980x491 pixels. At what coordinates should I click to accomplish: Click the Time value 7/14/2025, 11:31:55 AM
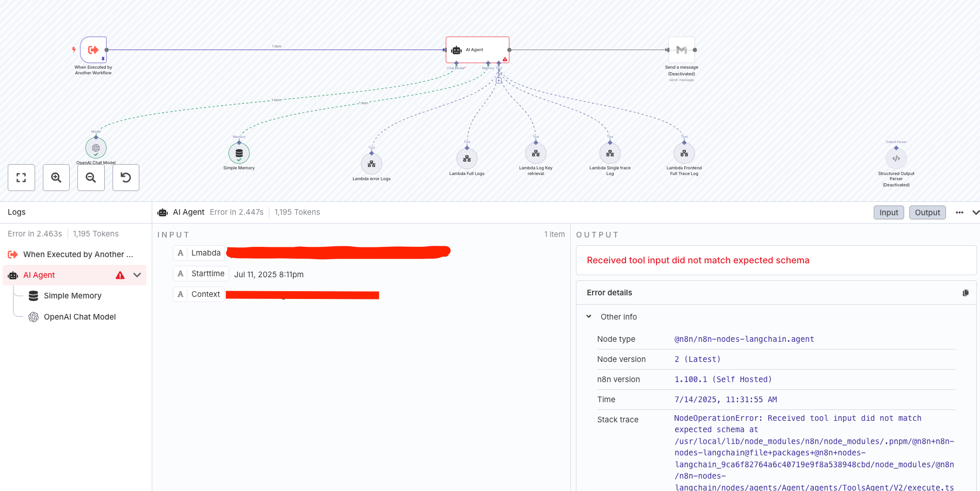click(x=726, y=400)
